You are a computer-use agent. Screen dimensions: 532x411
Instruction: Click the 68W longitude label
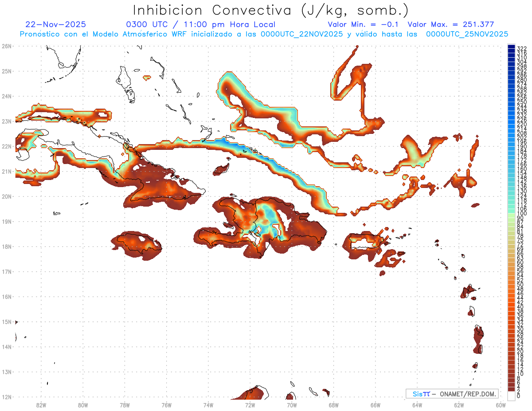coord(334,405)
